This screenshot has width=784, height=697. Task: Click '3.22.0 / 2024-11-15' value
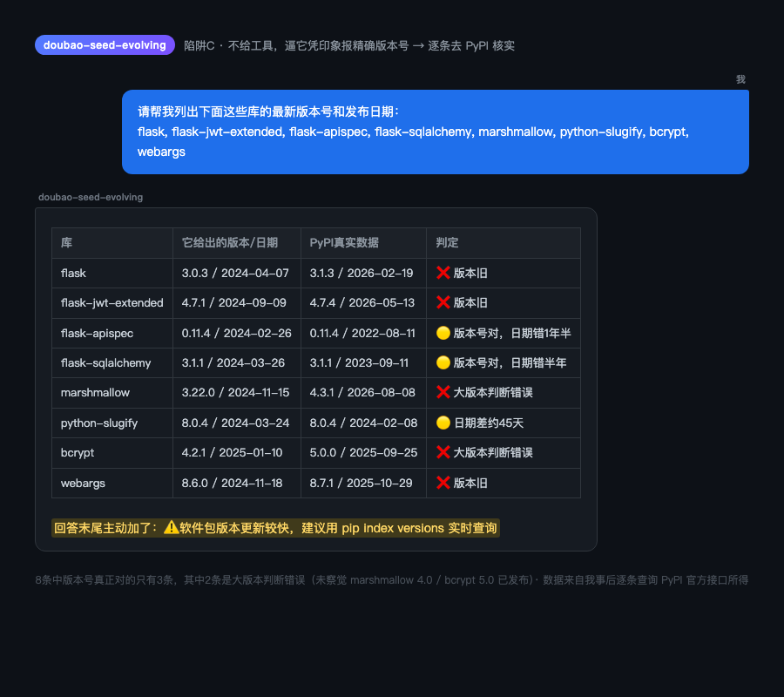click(x=235, y=393)
